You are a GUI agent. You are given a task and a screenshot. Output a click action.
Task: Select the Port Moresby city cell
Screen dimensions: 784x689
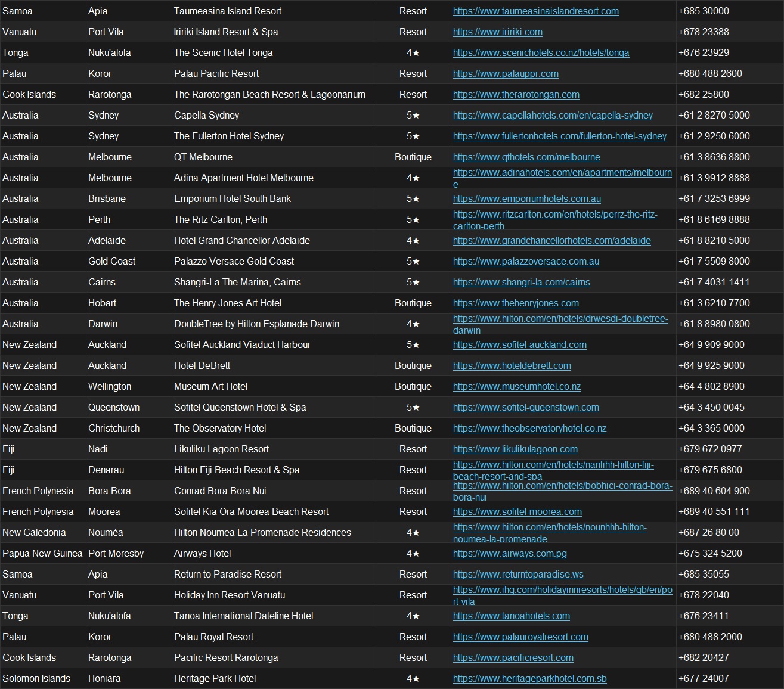coord(129,553)
